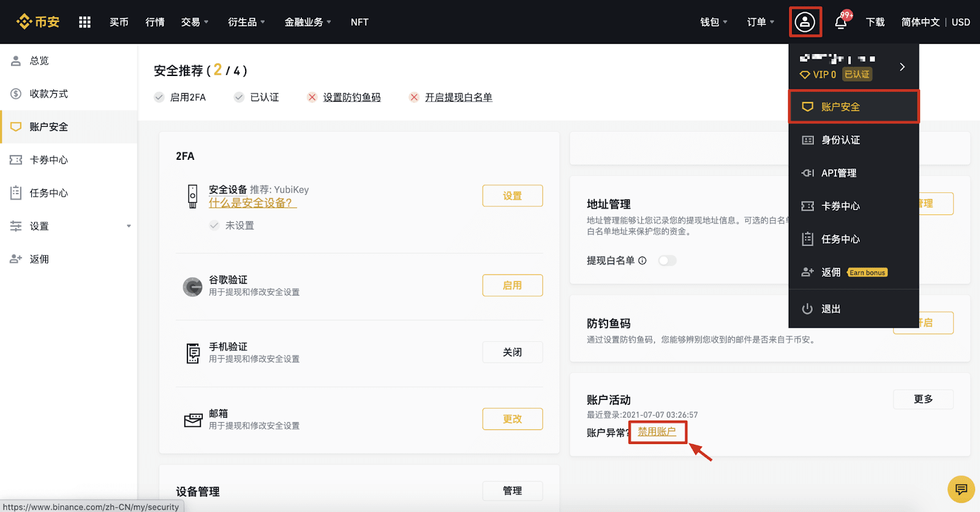Click the security device key icon
The image size is (980, 512).
192,197
